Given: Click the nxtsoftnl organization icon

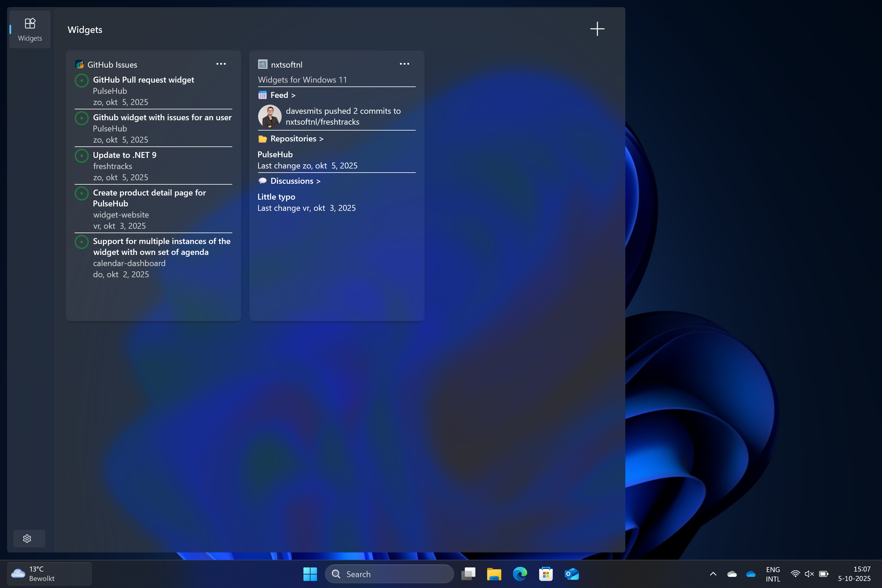Looking at the screenshot, I should tap(263, 64).
